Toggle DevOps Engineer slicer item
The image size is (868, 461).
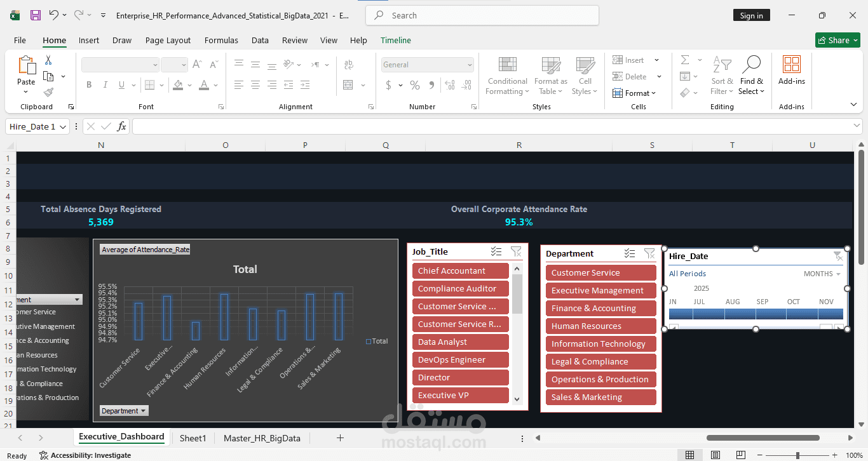click(x=461, y=359)
